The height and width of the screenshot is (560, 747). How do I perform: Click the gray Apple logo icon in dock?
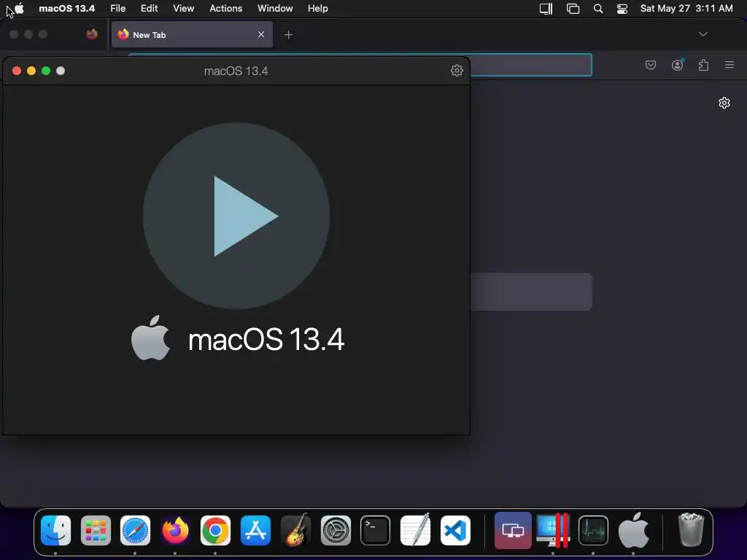(x=633, y=530)
